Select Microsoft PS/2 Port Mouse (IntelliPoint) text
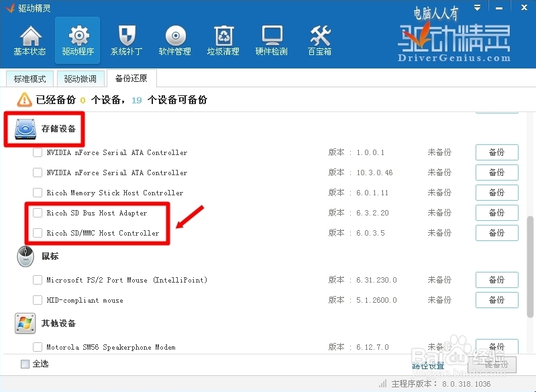This screenshot has width=536, height=392. [x=127, y=280]
